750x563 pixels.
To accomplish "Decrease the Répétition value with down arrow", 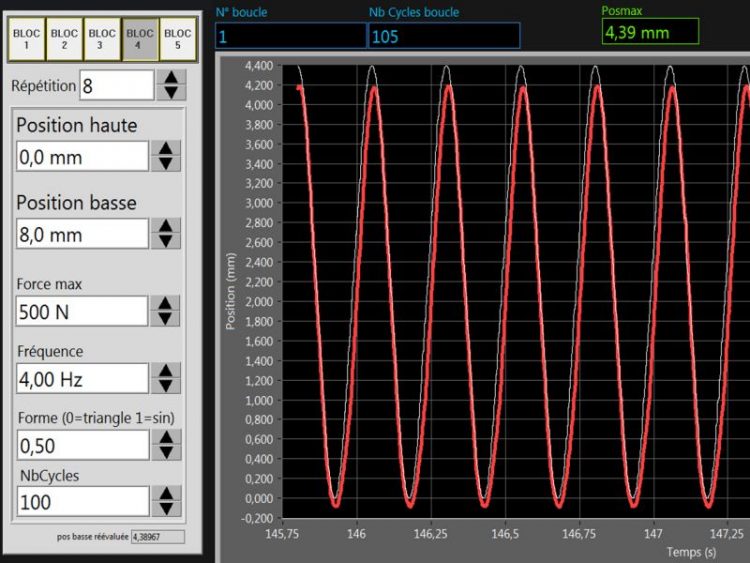I will click(x=171, y=92).
